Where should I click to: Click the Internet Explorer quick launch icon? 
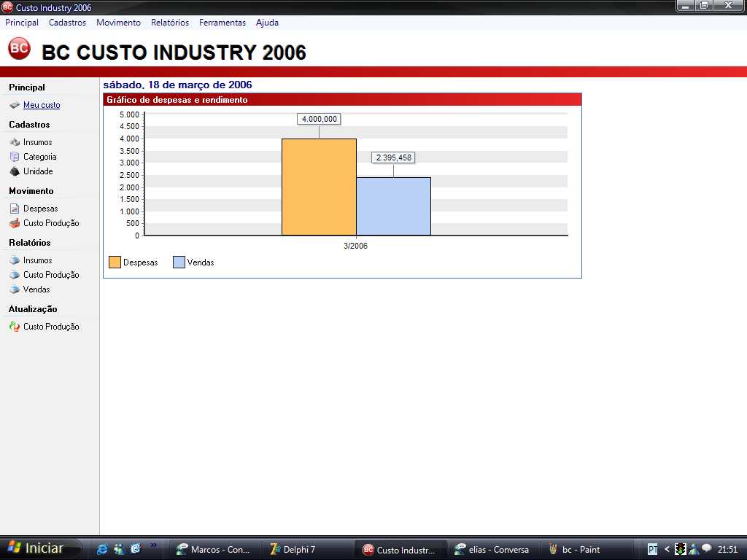102,549
